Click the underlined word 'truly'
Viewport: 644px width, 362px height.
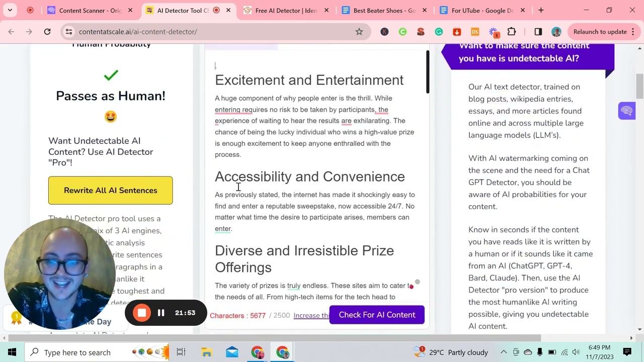tap(294, 286)
